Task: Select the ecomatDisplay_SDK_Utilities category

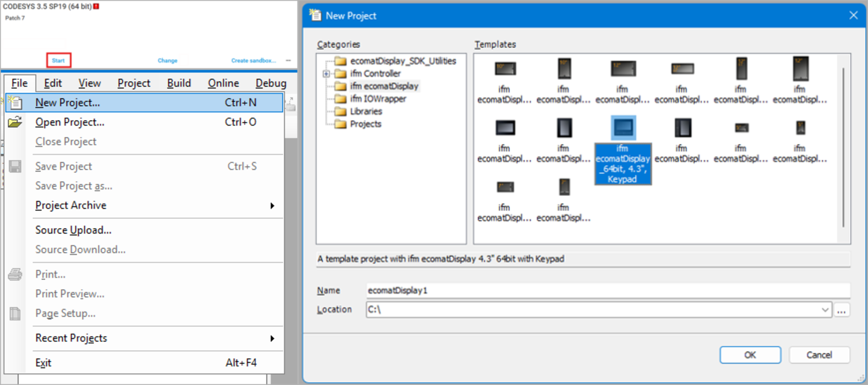Action: tap(403, 61)
